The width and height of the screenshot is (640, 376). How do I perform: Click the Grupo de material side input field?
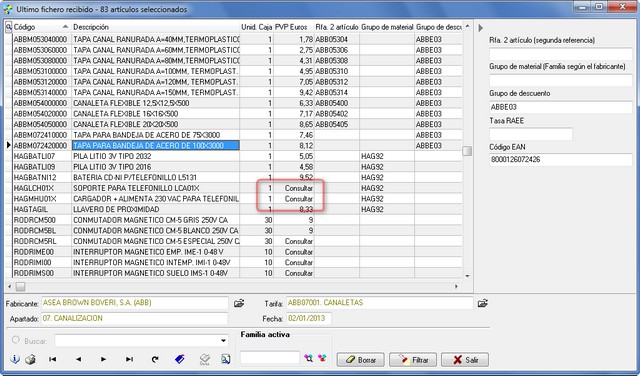(x=561, y=80)
